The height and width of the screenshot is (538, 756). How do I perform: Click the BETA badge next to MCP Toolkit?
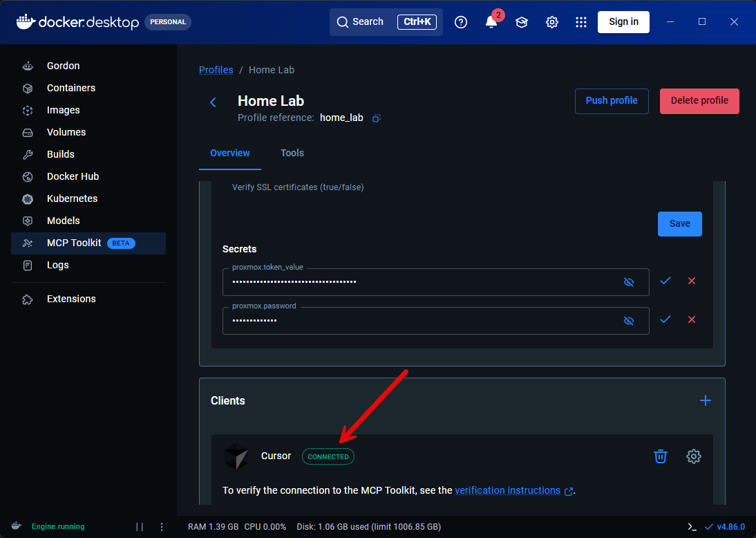point(120,243)
